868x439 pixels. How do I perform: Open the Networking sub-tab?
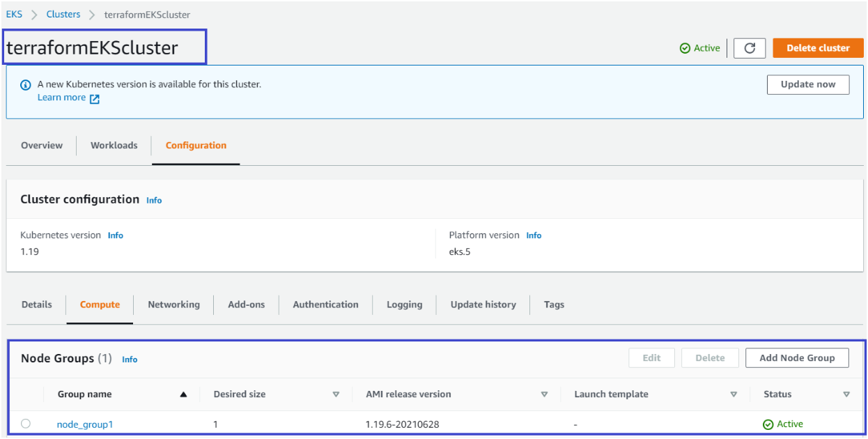[173, 305]
